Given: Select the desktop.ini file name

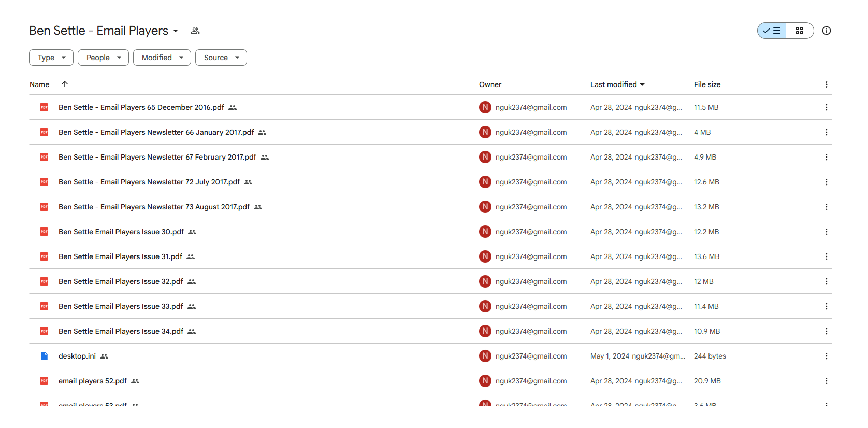Looking at the screenshot, I should click(77, 356).
